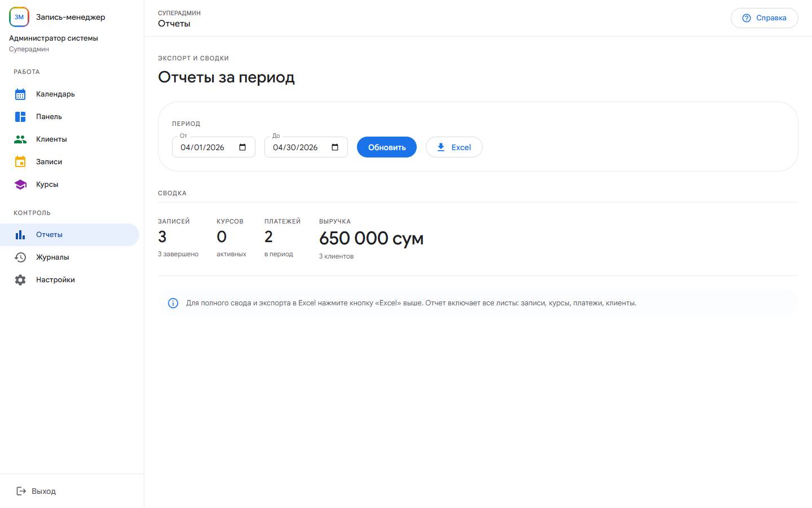Screen dimensions: 812x508
Task: Click the info icon in the export hint
Action: 173,303
